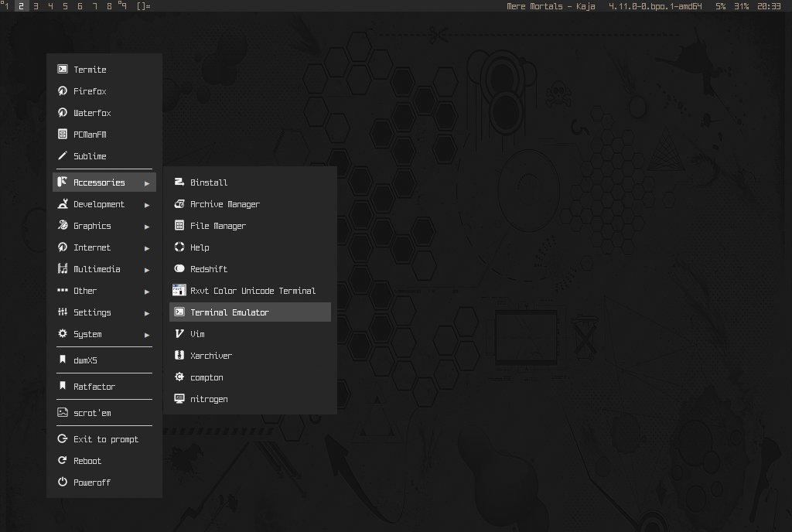Click the Poweroff power icon

(63, 482)
